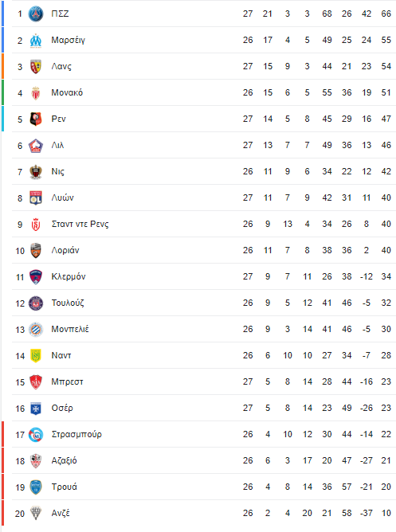Select the Λοριάν team badge
The height and width of the screenshot is (532, 396).
coord(36,251)
